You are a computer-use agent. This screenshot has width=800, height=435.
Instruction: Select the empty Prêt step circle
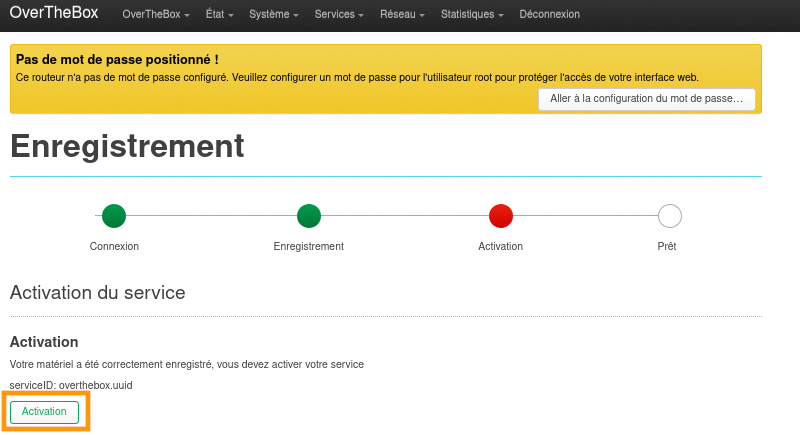(x=669, y=215)
